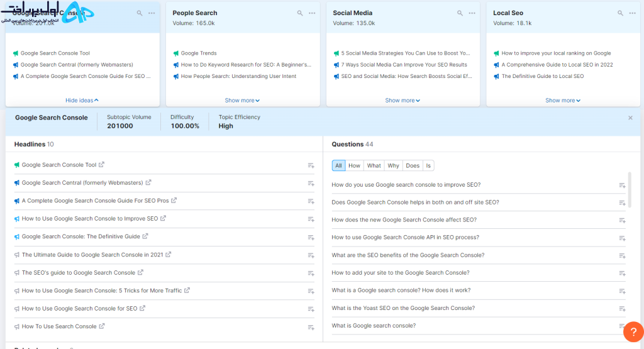Screen dimensions: 644x349
Task: Expand 'Show more' in People Search card
Action: (x=242, y=100)
